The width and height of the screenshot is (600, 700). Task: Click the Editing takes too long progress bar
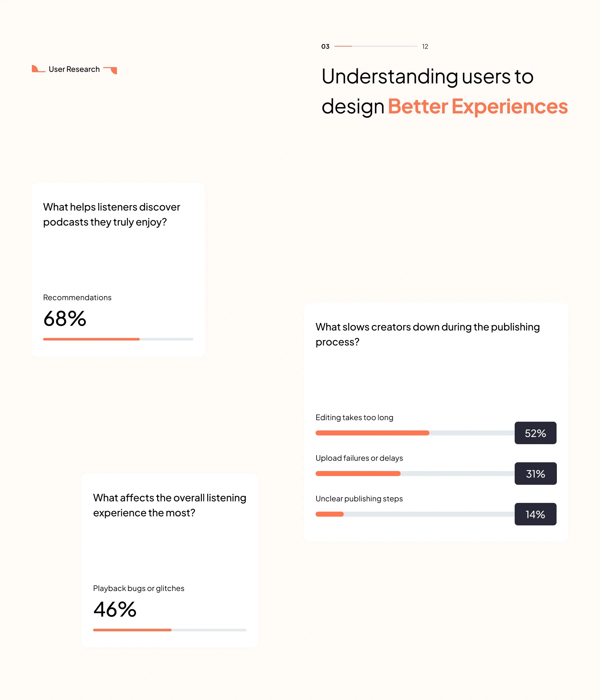pyautogui.click(x=415, y=433)
